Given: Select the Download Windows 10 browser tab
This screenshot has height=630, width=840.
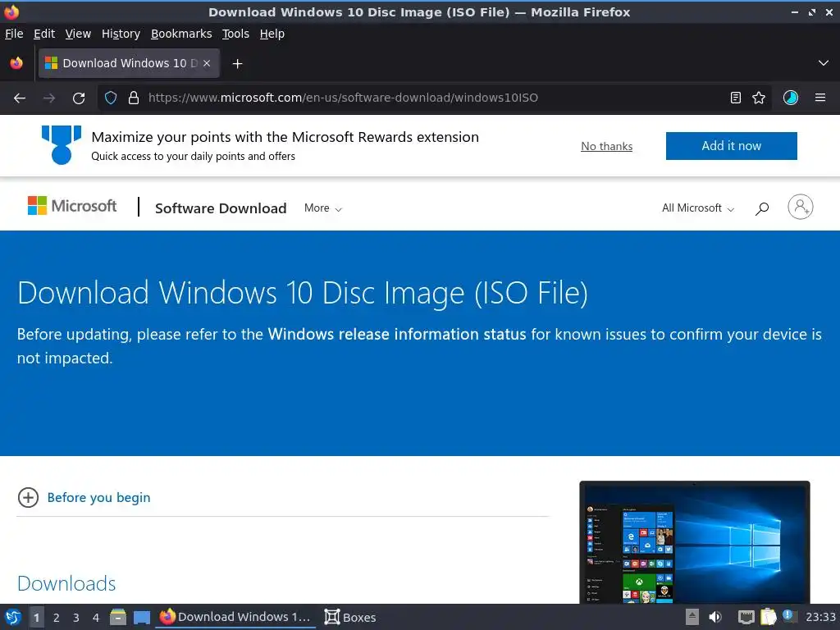Looking at the screenshot, I should coord(129,63).
